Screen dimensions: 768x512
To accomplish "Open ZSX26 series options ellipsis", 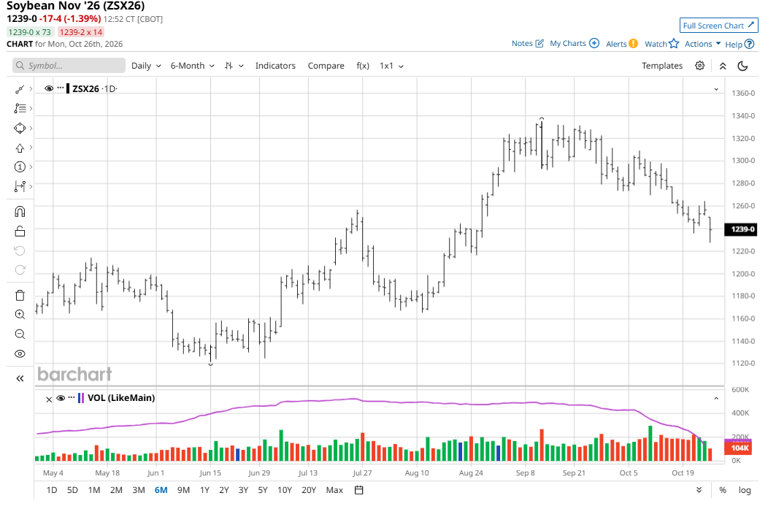I will coord(60,88).
